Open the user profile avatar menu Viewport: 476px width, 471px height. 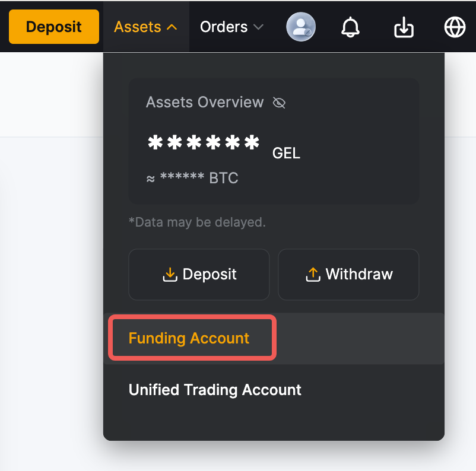click(301, 27)
